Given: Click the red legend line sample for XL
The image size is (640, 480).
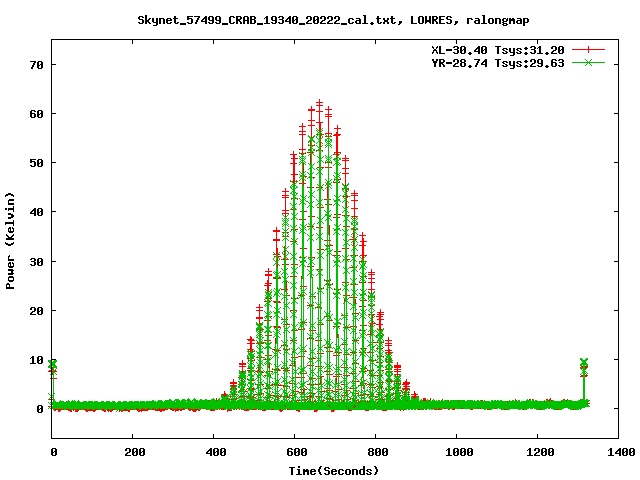Looking at the screenshot, I should [588, 50].
